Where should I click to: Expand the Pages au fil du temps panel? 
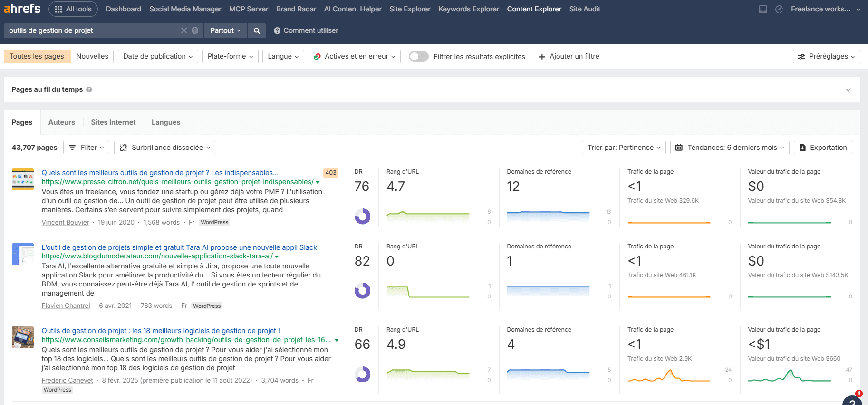pos(848,89)
